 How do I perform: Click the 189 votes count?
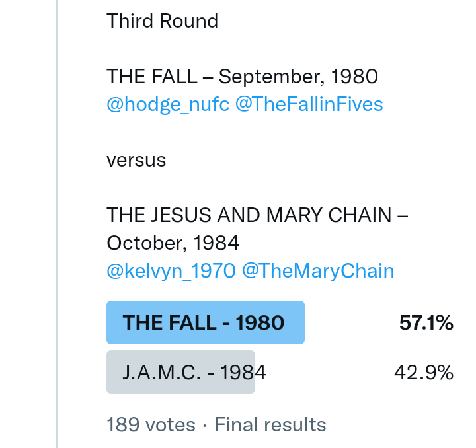[151, 424]
